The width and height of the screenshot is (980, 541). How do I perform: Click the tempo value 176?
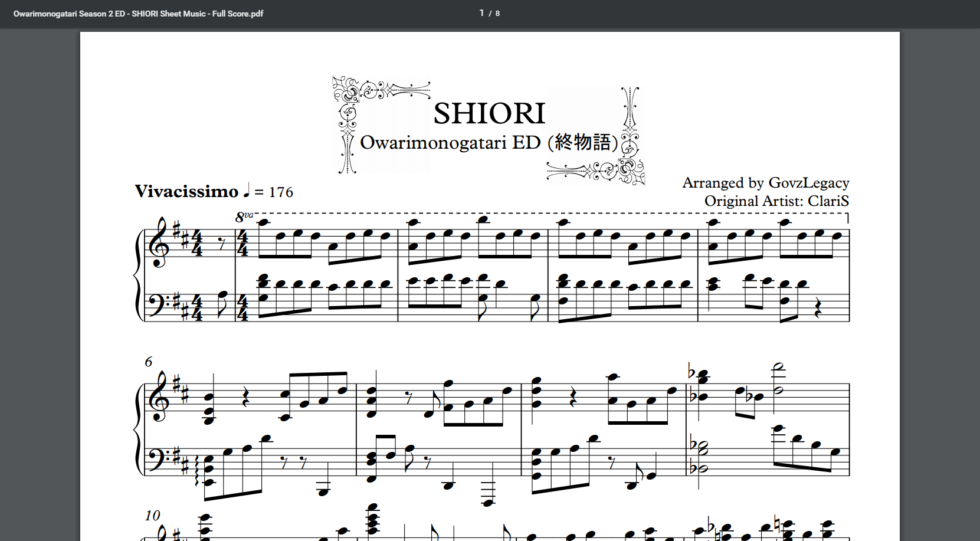pyautogui.click(x=281, y=192)
